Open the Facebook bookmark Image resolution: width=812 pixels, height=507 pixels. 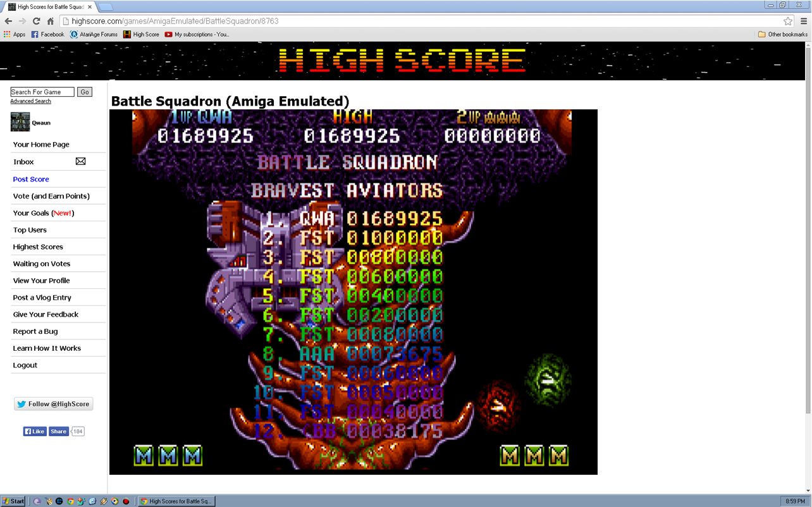[x=48, y=34]
